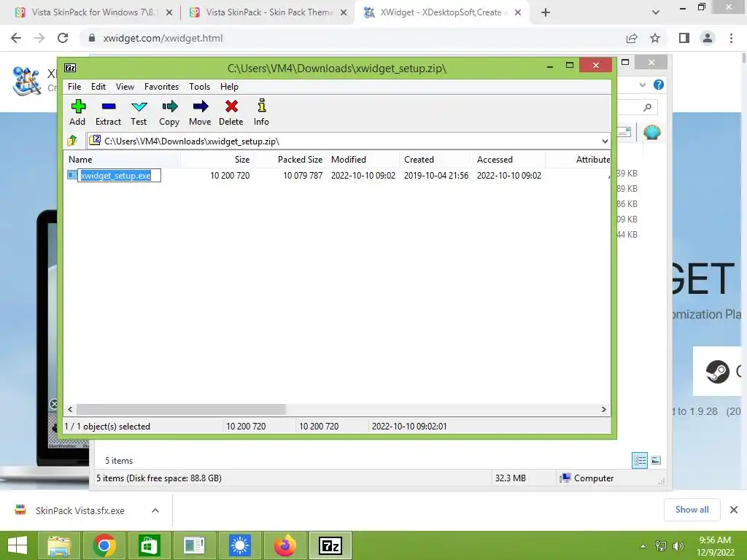The image size is (747, 560).
Task: Switch to Vista SkinPack for Windows tab
Action: pyautogui.click(x=93, y=12)
